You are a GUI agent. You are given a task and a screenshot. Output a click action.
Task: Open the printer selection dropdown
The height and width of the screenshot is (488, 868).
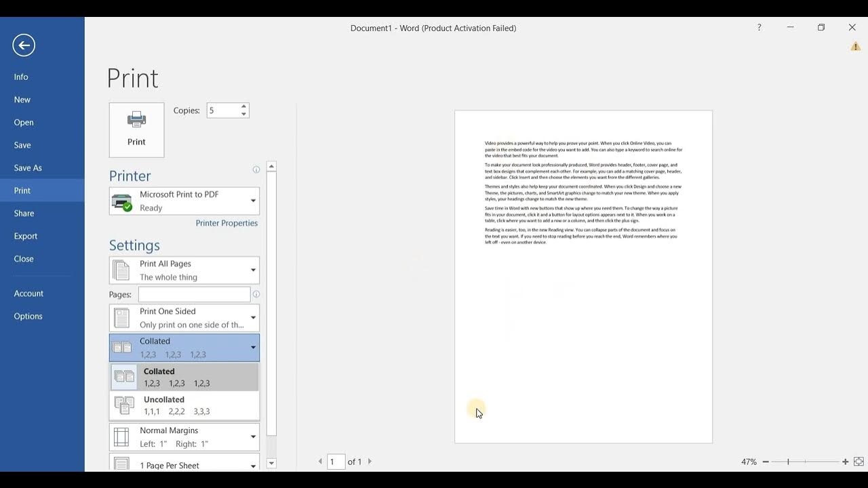253,201
